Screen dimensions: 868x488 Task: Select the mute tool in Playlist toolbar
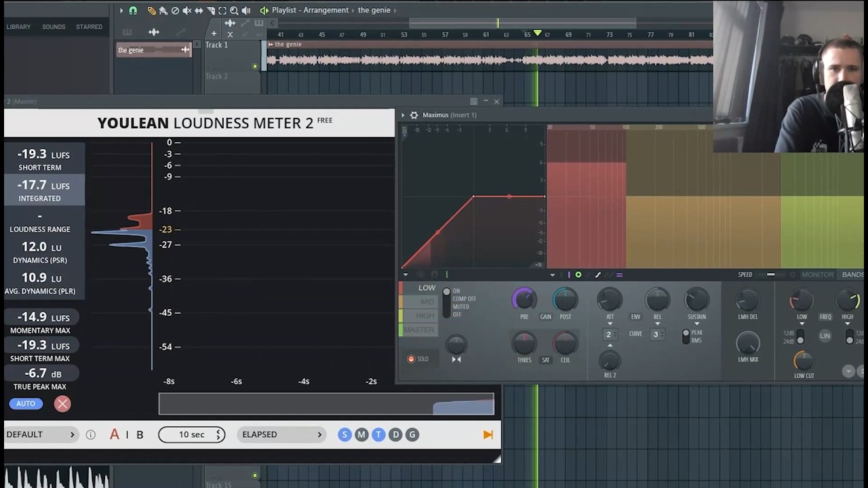(187, 10)
